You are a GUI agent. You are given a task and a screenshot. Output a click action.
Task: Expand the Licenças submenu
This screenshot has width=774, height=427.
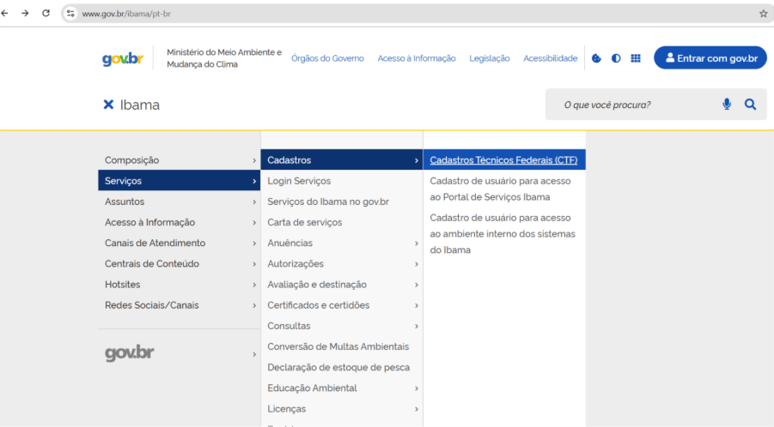(341, 409)
